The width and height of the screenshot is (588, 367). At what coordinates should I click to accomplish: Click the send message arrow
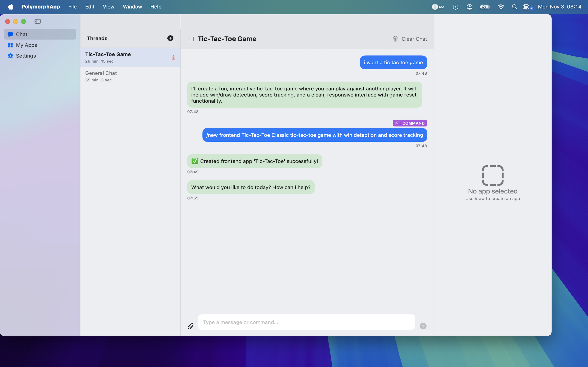423,326
